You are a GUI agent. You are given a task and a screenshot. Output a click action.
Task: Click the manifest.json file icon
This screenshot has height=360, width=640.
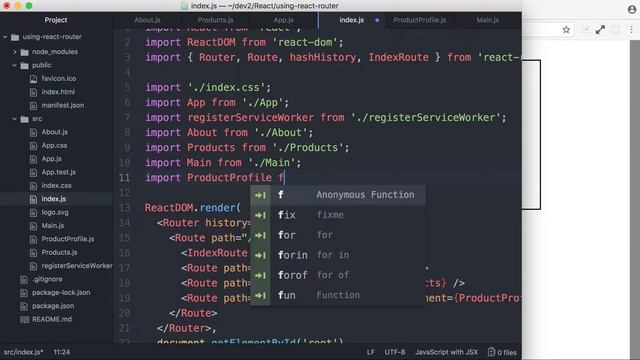(33, 106)
